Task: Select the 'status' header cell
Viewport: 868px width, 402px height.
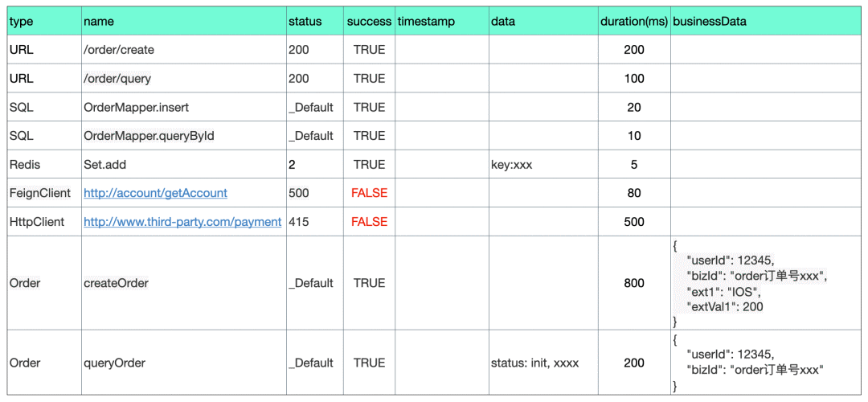Action: coord(305,22)
